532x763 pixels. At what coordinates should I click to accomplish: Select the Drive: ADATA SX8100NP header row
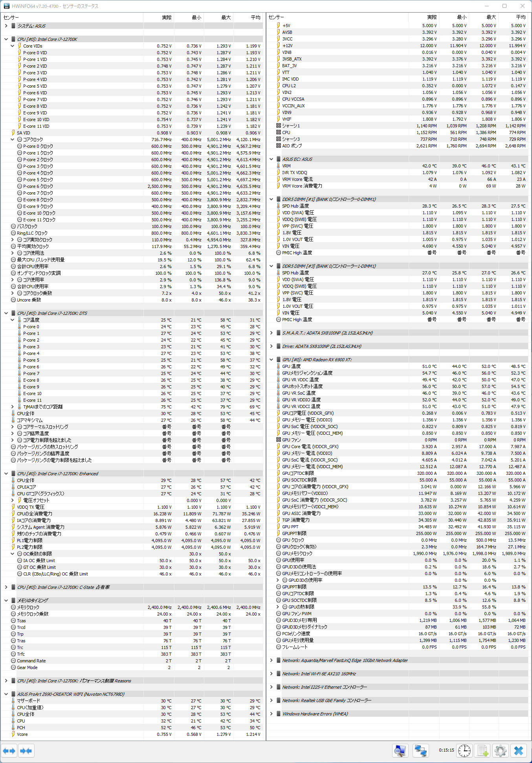(x=397, y=346)
